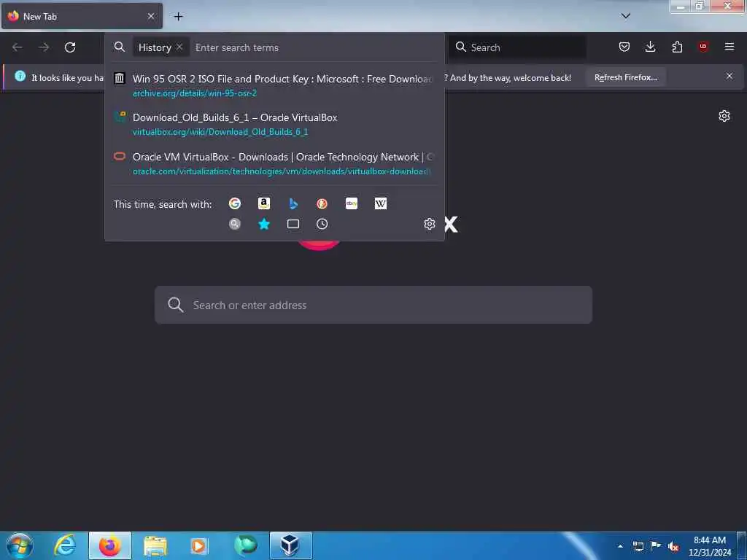Click the Refresh Firefox button
This screenshot has width=747, height=560.
point(625,77)
